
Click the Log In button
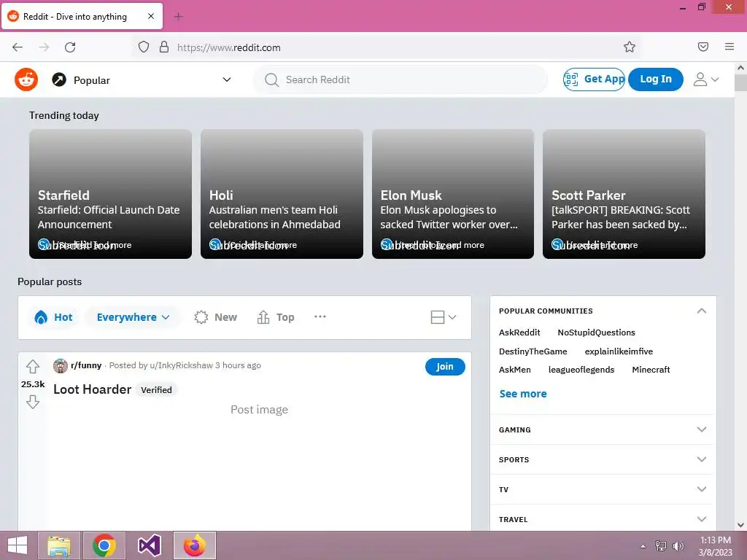(x=656, y=79)
